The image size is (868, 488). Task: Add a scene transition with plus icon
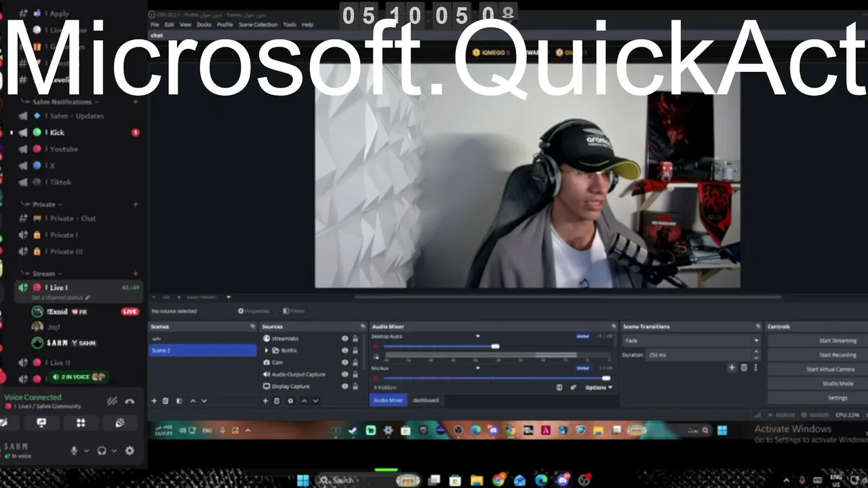(732, 367)
